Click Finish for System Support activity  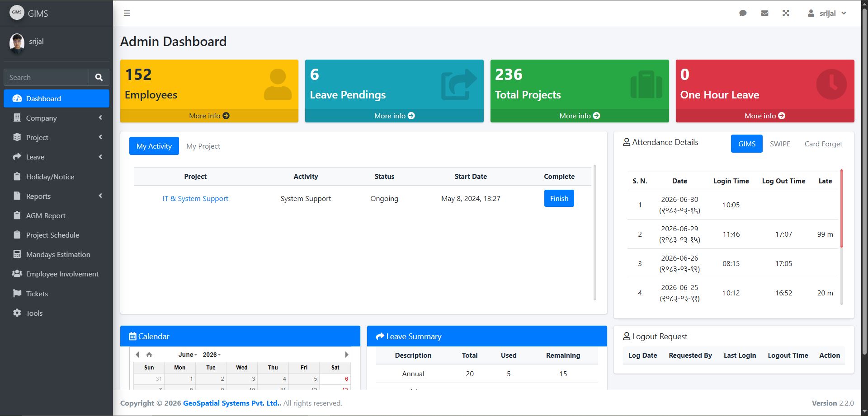click(x=559, y=198)
